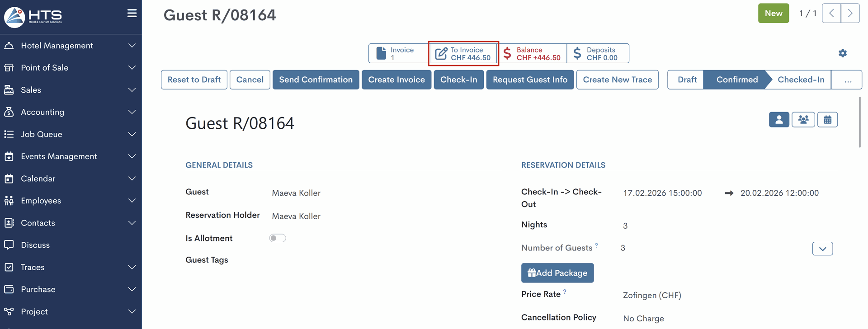Click the single guest profile icon button
The width and height of the screenshot is (868, 329).
[779, 120]
